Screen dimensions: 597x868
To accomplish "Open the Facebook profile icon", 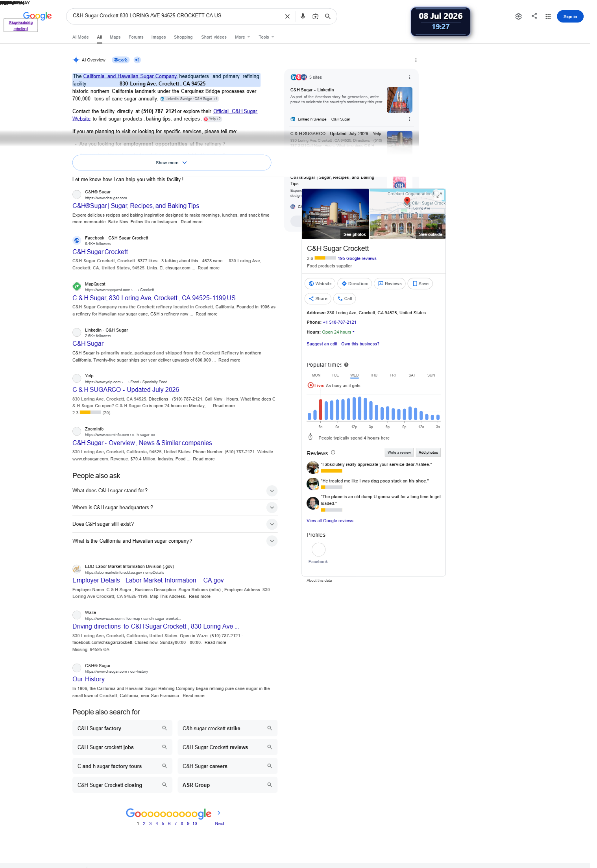I will point(318,549).
